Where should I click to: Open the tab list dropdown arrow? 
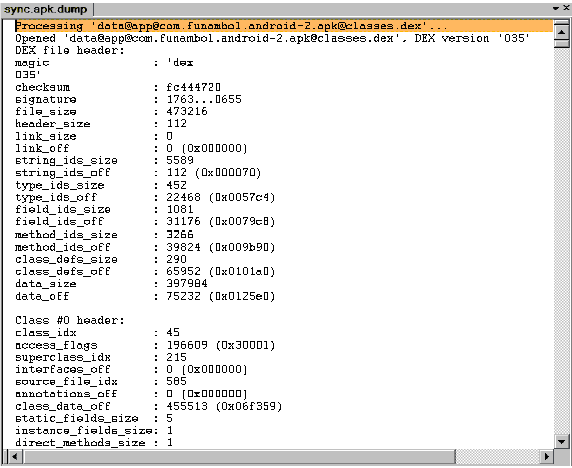click(x=556, y=8)
